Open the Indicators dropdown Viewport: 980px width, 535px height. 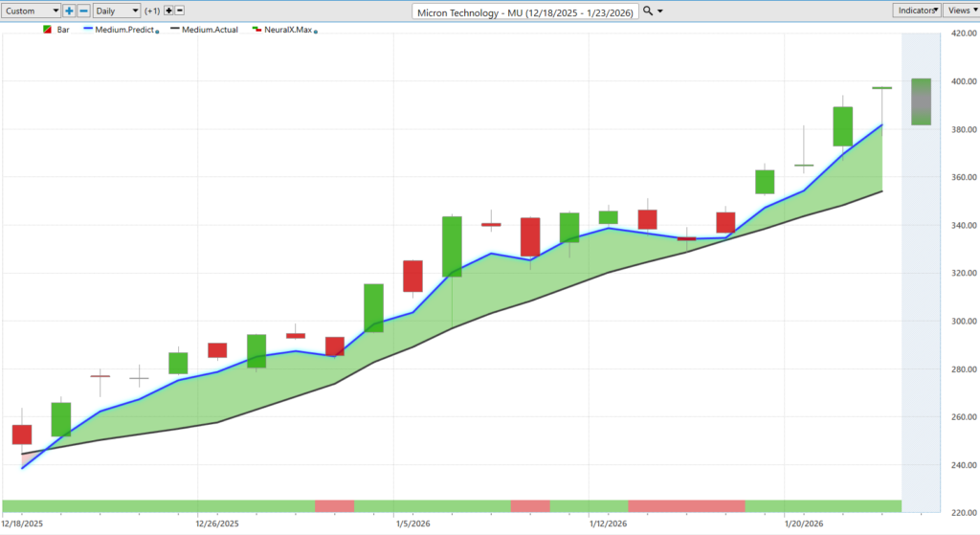click(x=916, y=10)
